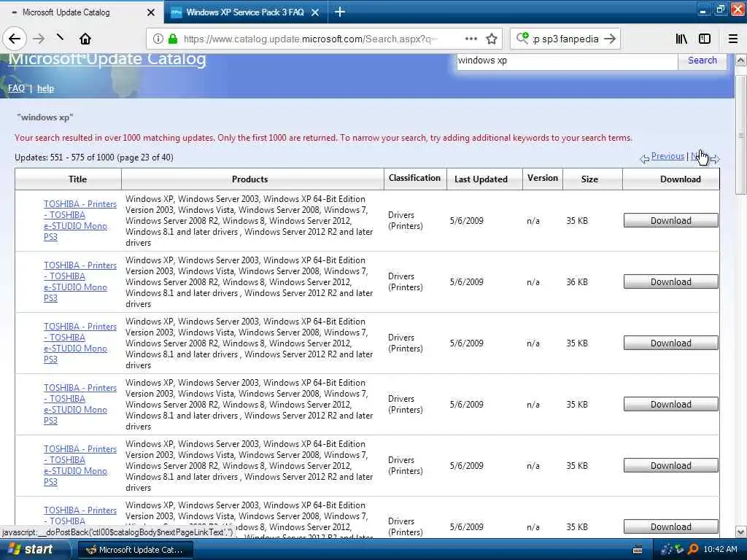Click the taskbar clock showing 10:42 AM
Screen dimensions: 747x560
720,550
